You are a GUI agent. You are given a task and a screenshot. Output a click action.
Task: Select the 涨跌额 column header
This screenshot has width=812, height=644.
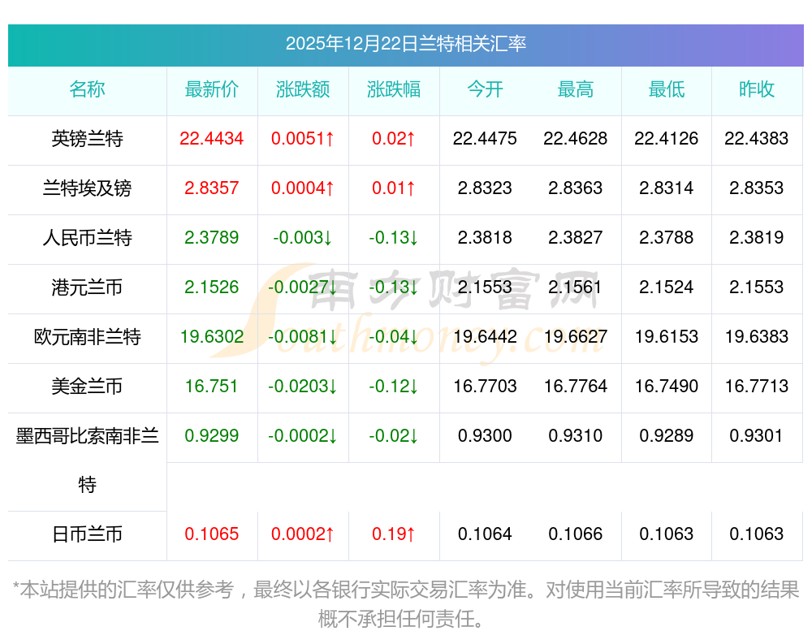[x=302, y=89]
